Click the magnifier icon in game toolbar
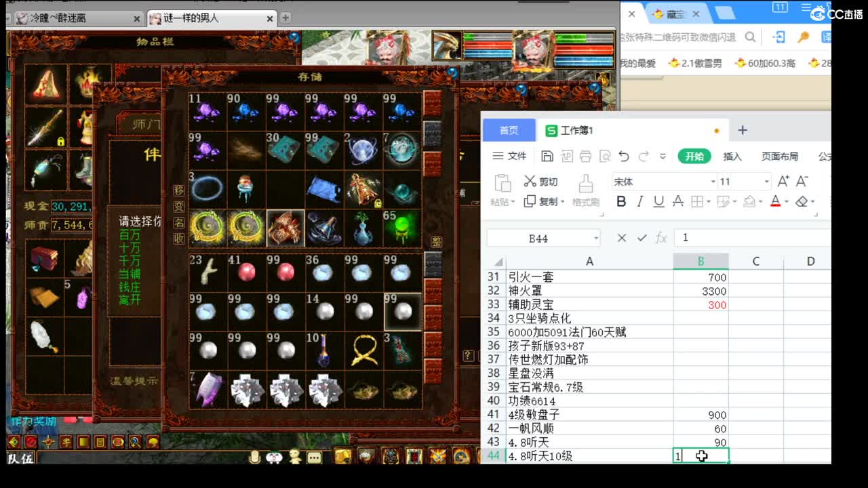 (x=135, y=443)
